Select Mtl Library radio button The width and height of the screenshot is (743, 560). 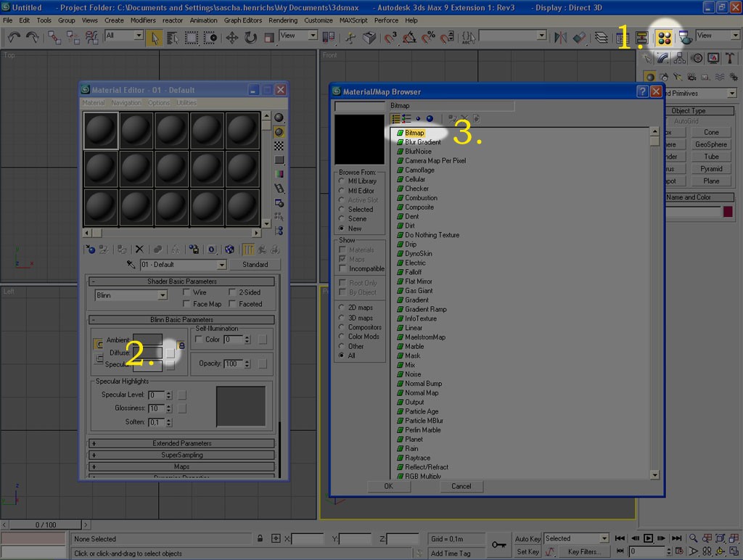tap(342, 181)
